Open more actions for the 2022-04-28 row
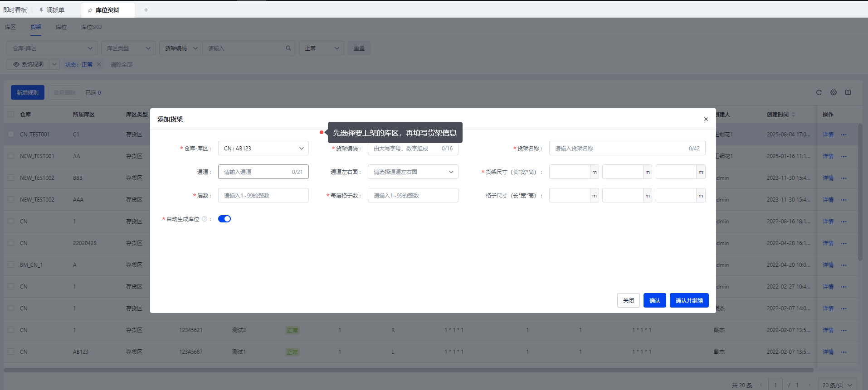 pos(844,243)
